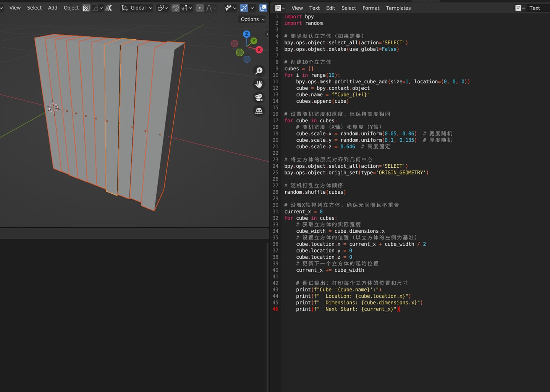Click the zoom magnifier in the viewport
This screenshot has height=392, width=550.
[259, 71]
